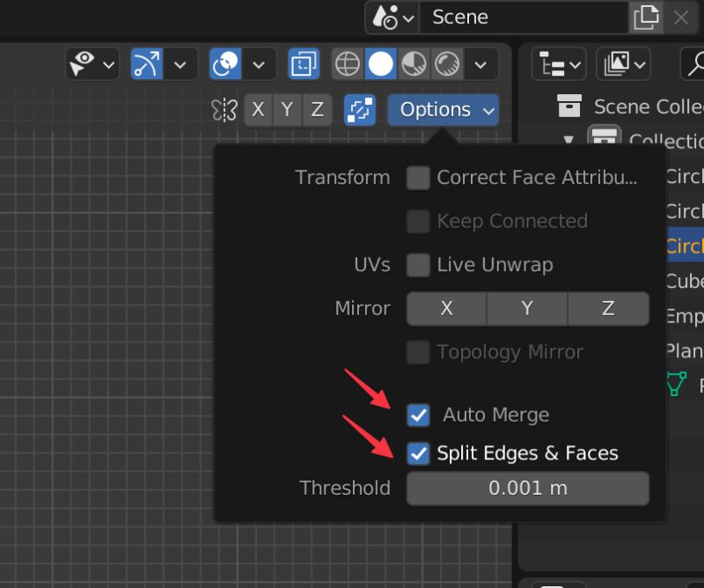This screenshot has height=588, width=704.
Task: Open the viewport shading settings dropdown arrow
Action: click(480, 63)
